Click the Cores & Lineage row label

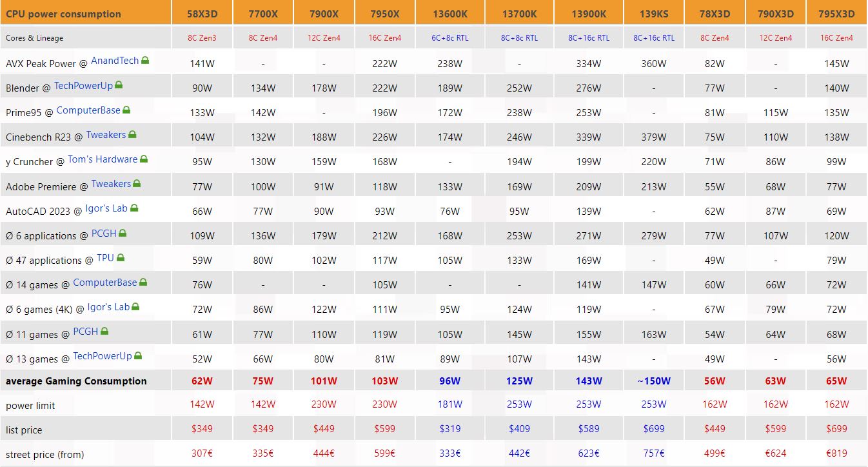coord(34,38)
